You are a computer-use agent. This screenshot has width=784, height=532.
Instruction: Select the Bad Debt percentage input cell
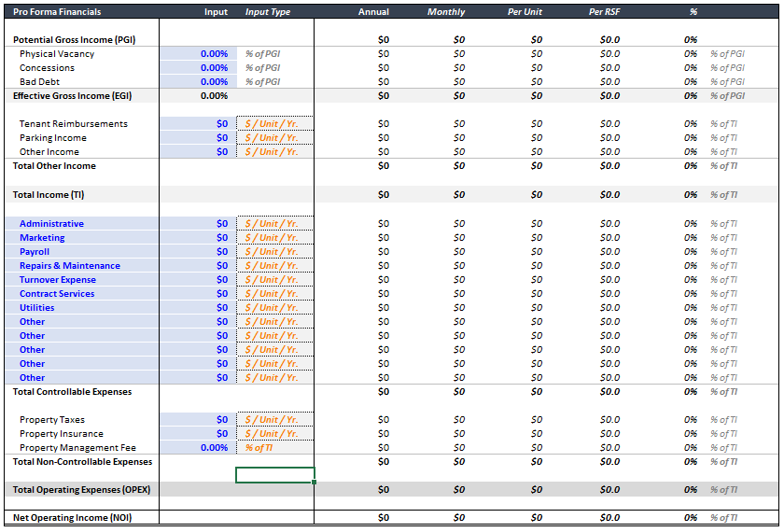coord(198,81)
